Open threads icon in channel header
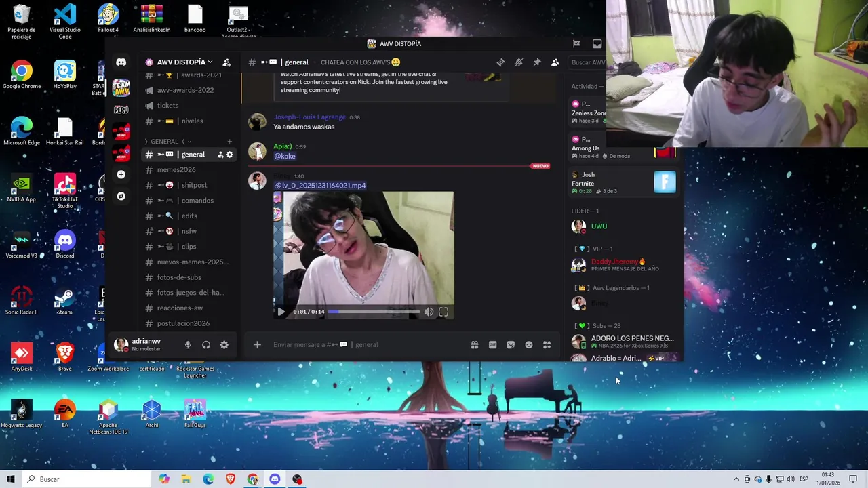The width and height of the screenshot is (868, 488). coord(500,62)
